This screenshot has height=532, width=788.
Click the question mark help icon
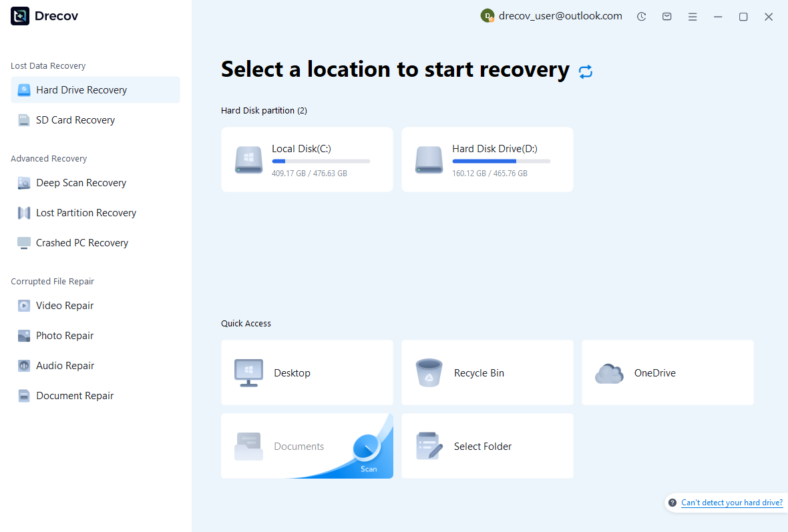pos(672,503)
